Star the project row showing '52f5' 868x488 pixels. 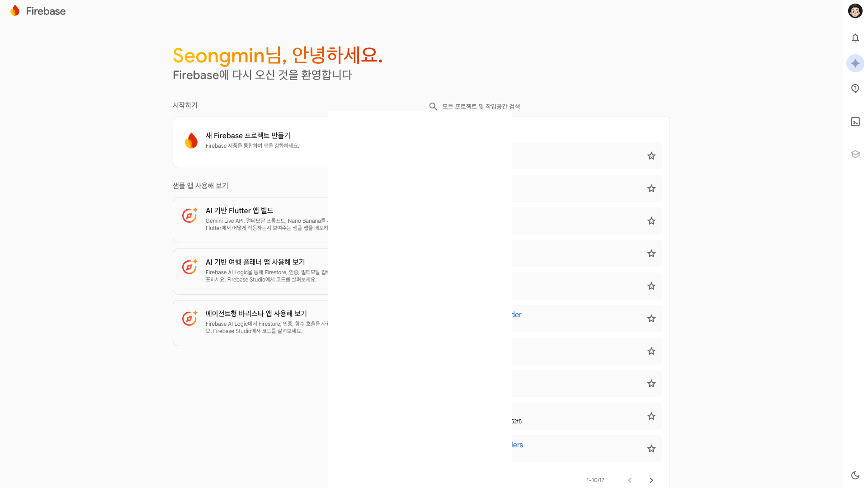coord(651,416)
